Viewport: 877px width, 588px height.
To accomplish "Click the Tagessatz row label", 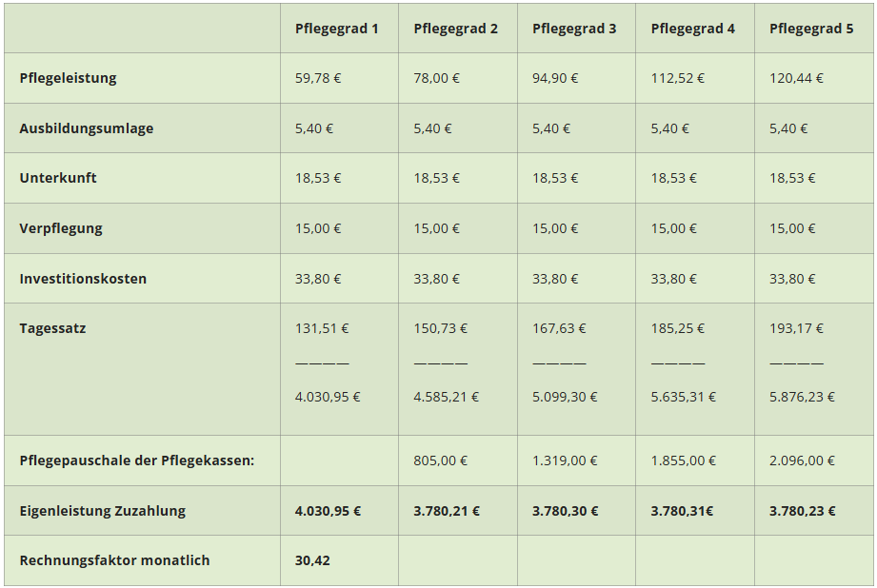I will click(x=52, y=328).
